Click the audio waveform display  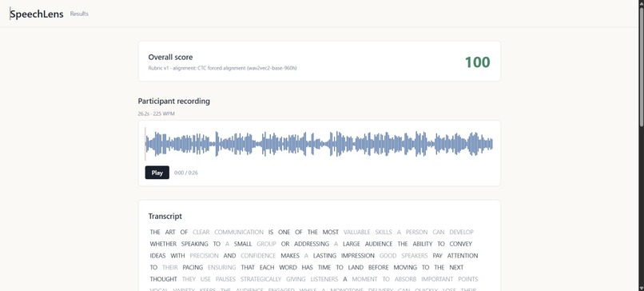(x=319, y=144)
